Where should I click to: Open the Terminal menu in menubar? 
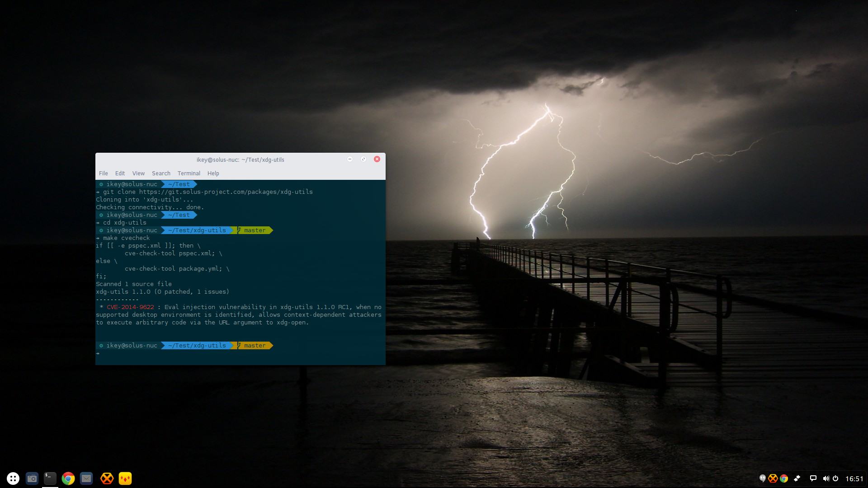point(189,174)
